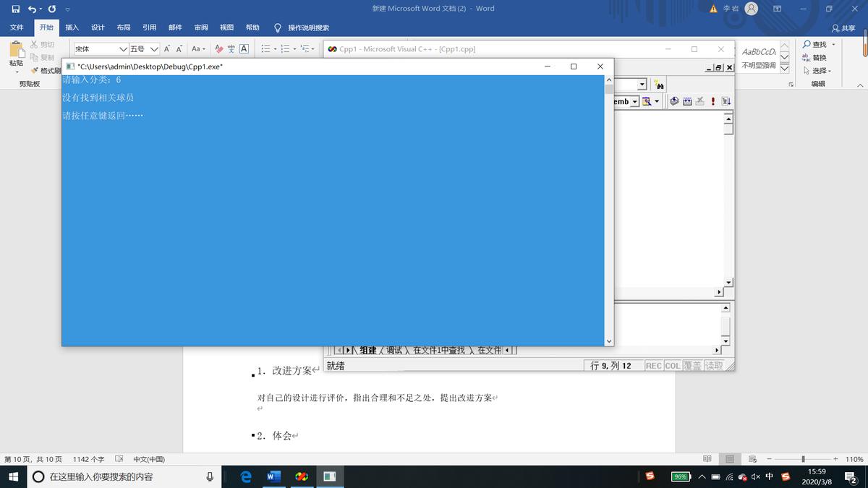This screenshot has width=868, height=488.
Task: Run the program via the red exclamation Execute icon
Action: coord(713,101)
